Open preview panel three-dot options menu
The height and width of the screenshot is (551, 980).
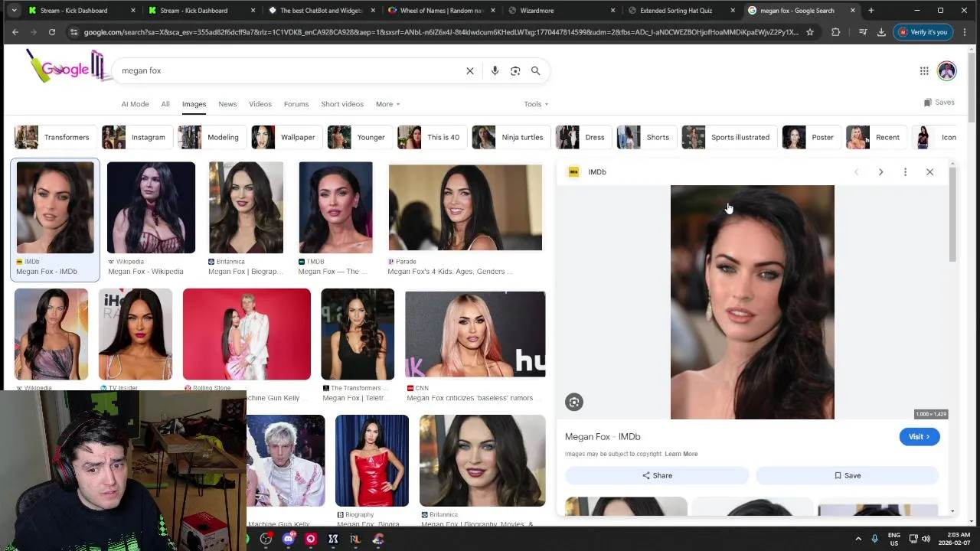tap(905, 172)
